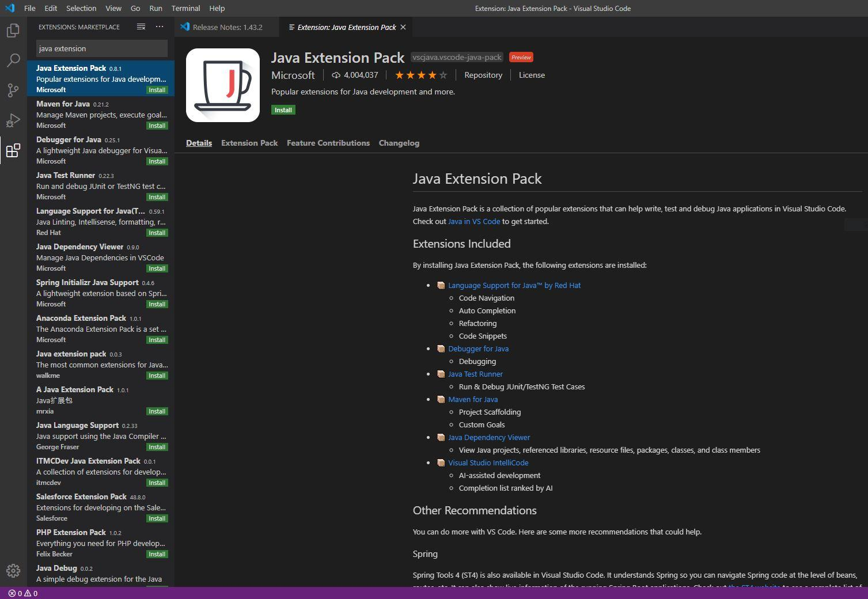Open the Java Test Runner link in readme

coord(475,374)
